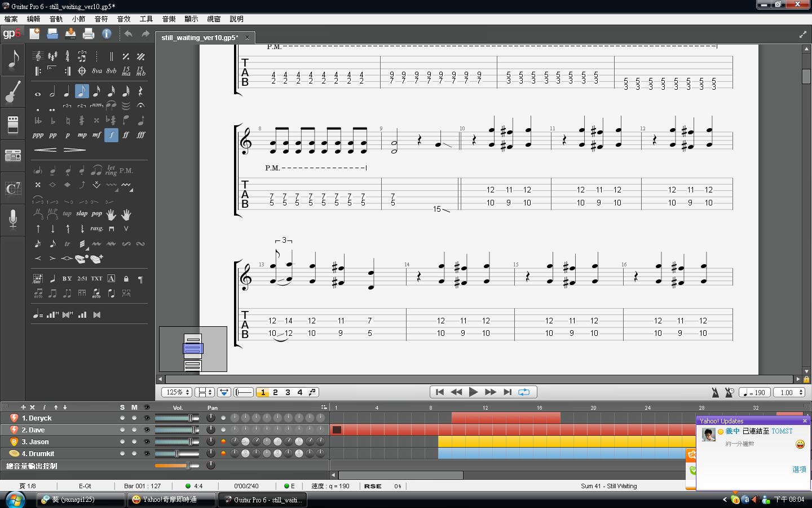The image size is (812, 508).
Task: Open the 小節 (Bar) menu
Action: point(78,19)
